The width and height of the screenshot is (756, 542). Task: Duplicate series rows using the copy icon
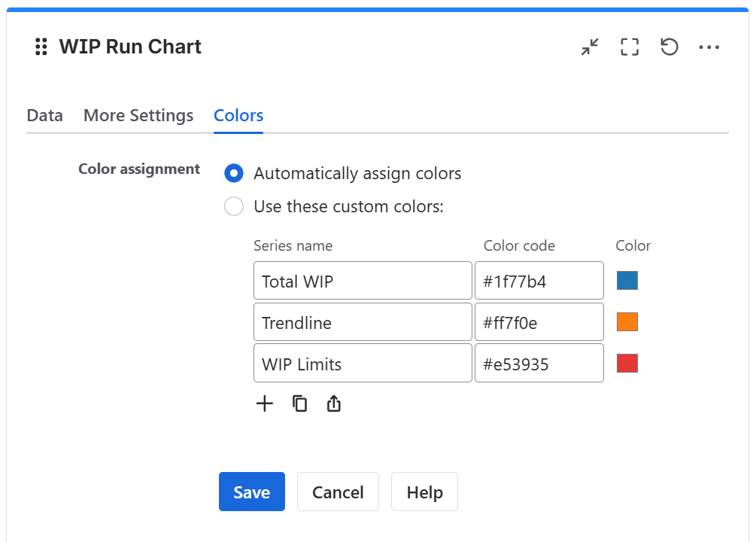click(x=299, y=403)
